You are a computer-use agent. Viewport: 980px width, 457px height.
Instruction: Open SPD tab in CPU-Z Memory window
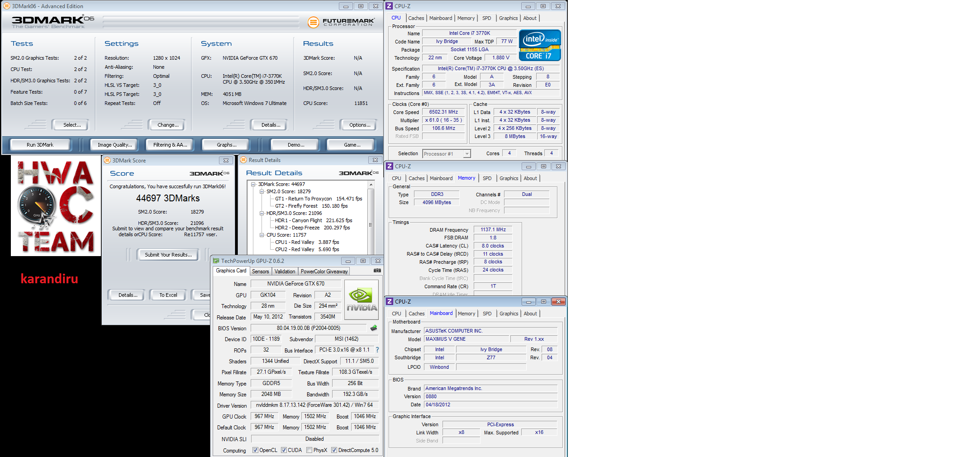487,178
